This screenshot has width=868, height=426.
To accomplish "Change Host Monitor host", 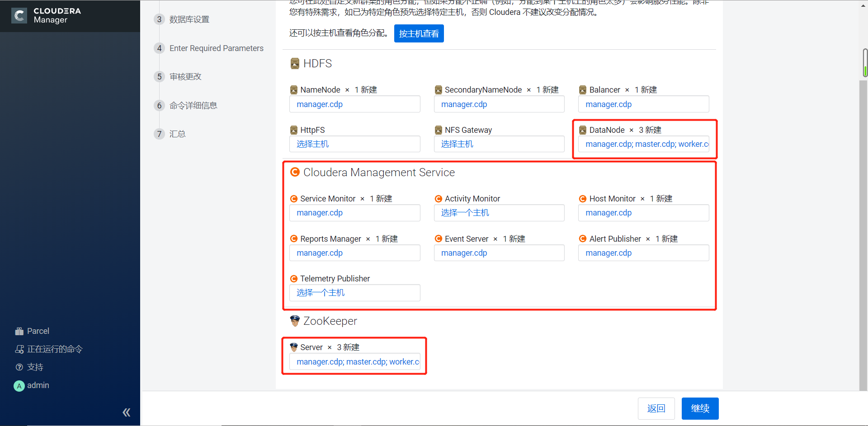I will tap(643, 213).
